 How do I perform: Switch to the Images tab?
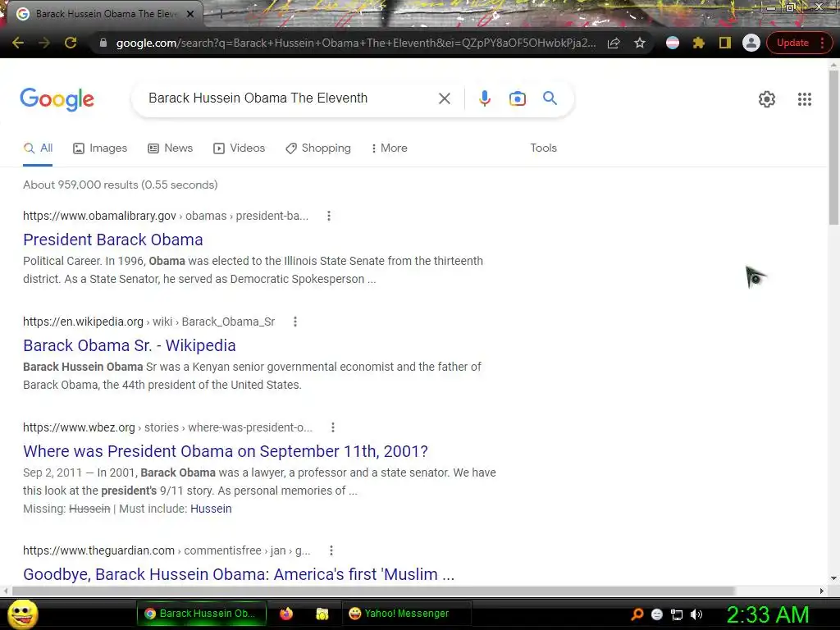100,148
